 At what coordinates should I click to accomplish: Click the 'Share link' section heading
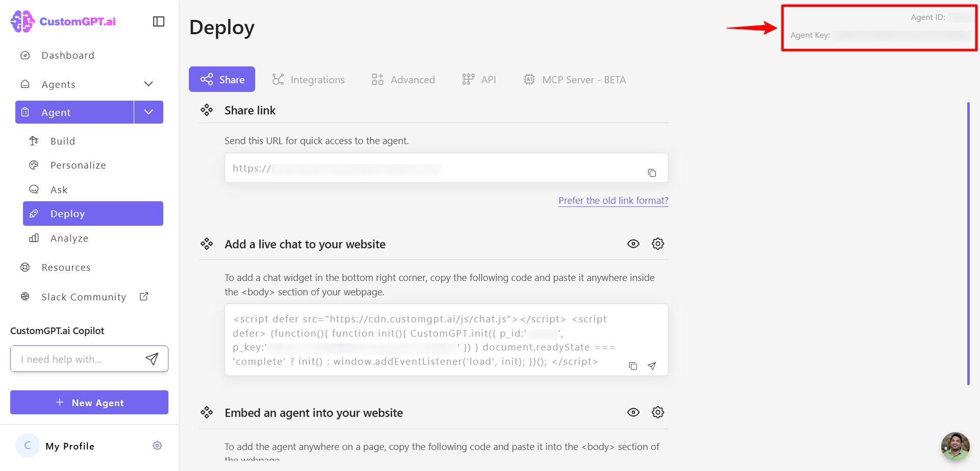(250, 110)
